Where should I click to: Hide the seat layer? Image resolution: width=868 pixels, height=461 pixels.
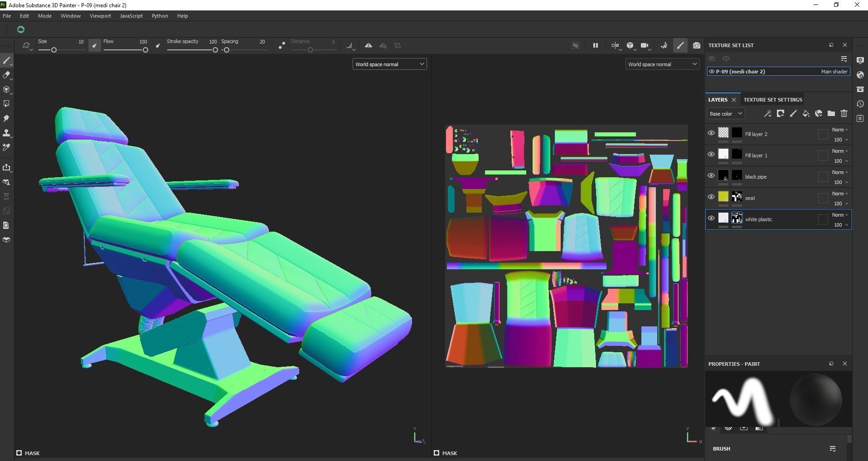tap(711, 197)
